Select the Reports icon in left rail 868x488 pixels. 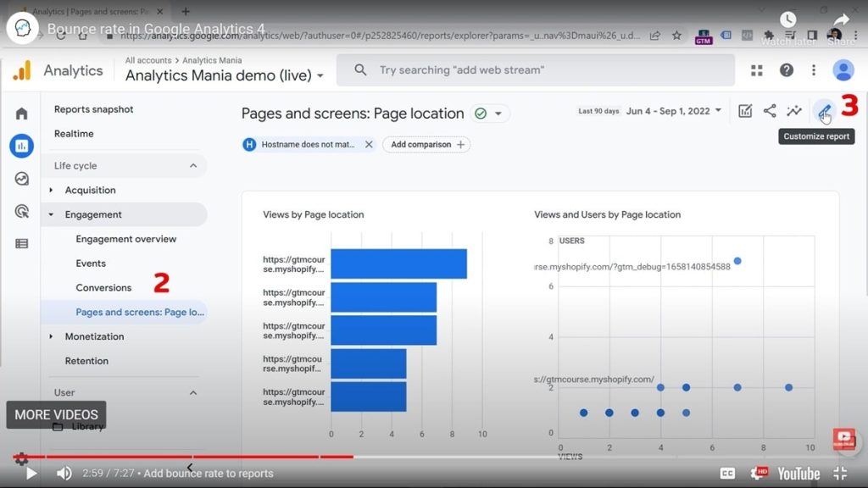[x=21, y=146]
